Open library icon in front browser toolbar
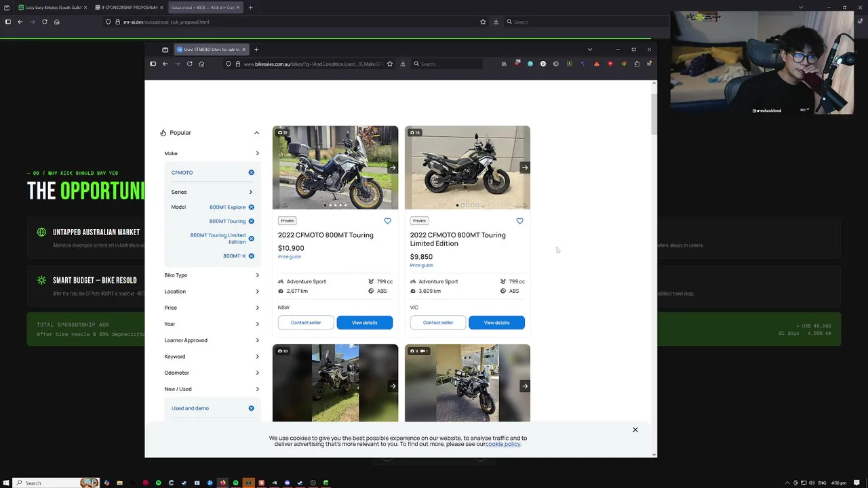 [x=504, y=64]
